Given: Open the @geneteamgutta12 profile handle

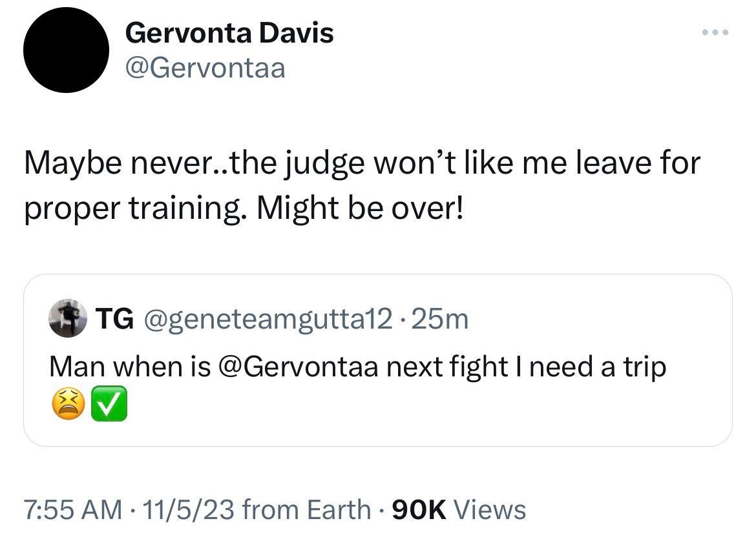Looking at the screenshot, I should click(x=266, y=319).
